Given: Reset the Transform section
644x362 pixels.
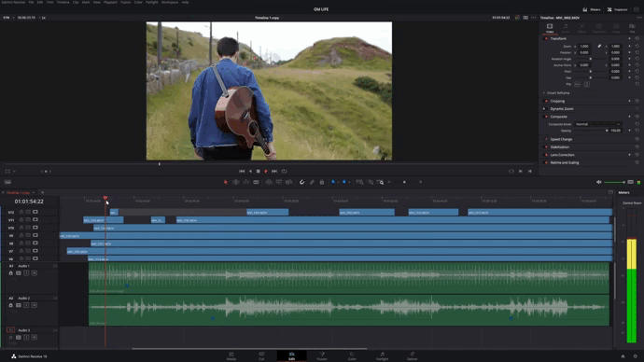Looking at the screenshot, I should 637,38.
